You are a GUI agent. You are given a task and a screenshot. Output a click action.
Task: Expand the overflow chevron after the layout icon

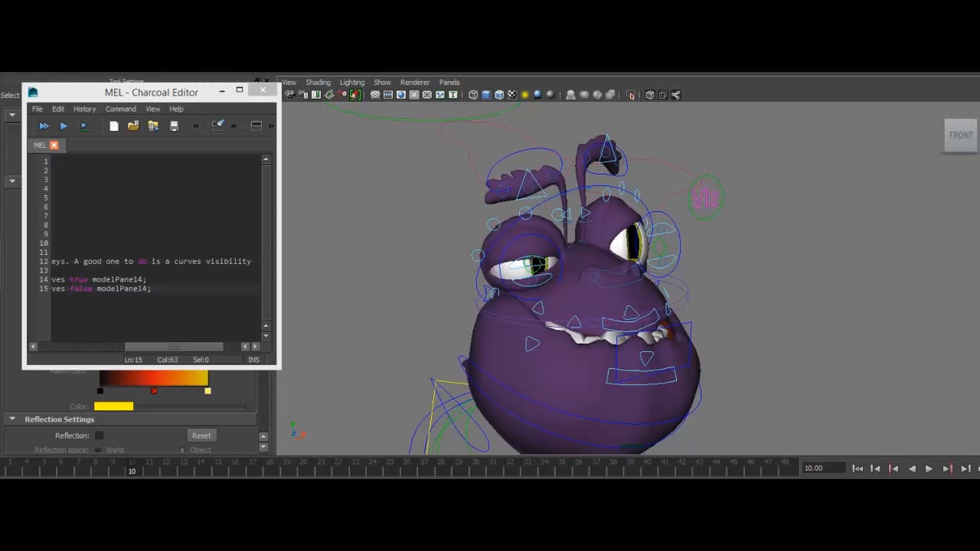pos(271,126)
